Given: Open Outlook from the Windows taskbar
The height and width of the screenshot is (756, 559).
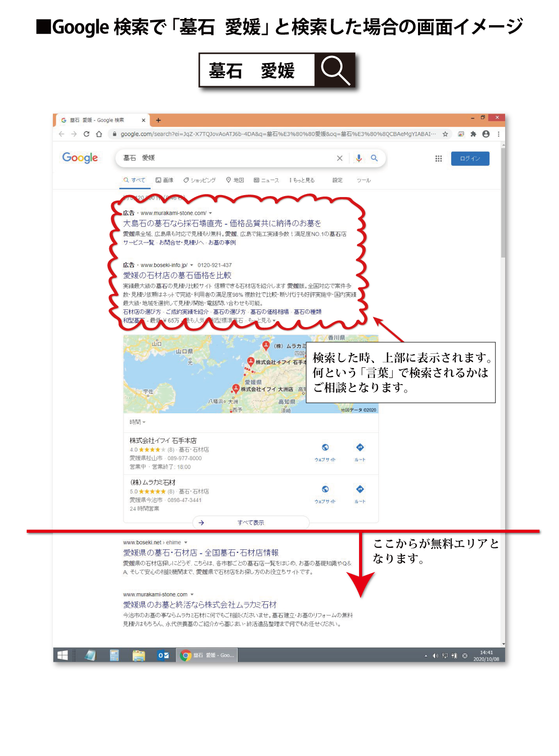Looking at the screenshot, I should [x=163, y=655].
